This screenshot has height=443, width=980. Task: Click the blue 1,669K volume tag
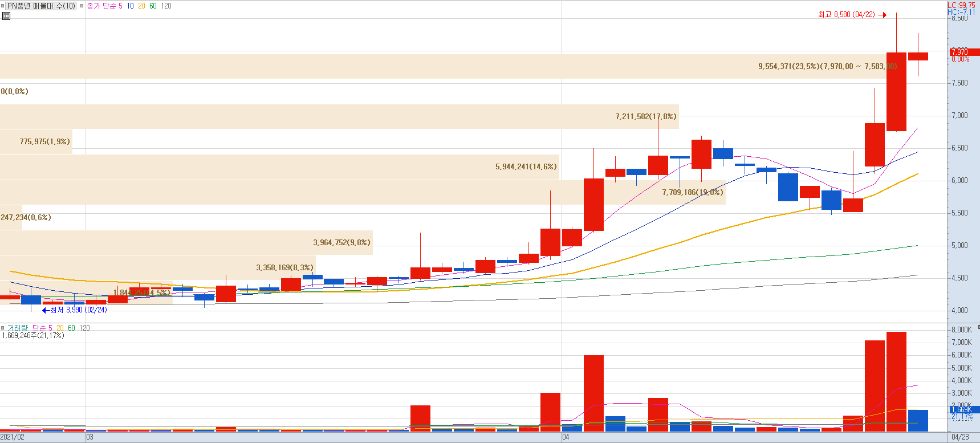(x=965, y=409)
